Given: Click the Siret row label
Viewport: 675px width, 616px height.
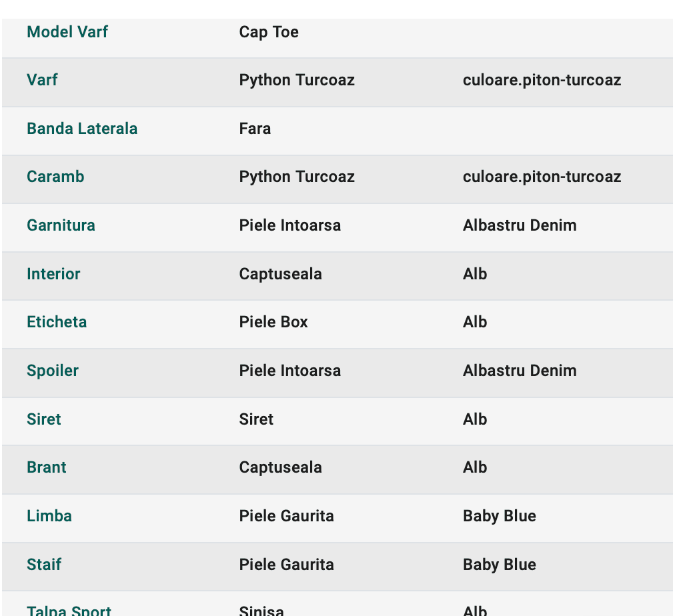Looking at the screenshot, I should (x=44, y=419).
